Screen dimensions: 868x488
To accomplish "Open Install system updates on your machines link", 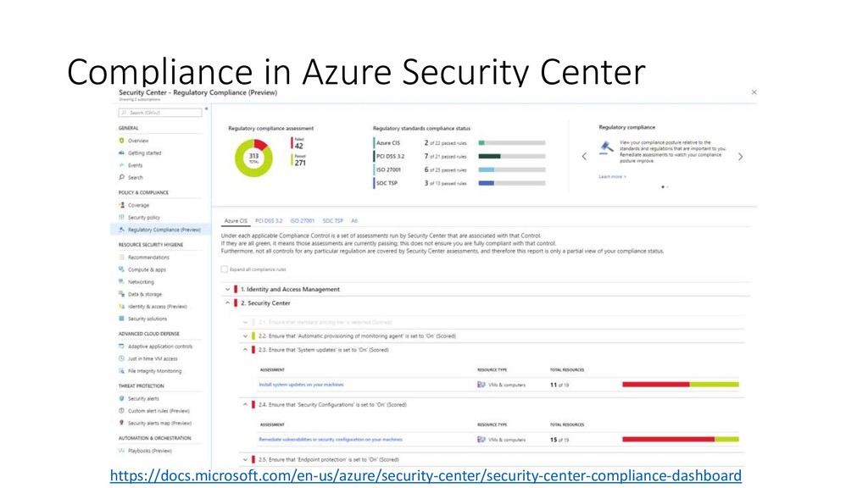I will pos(301,384).
